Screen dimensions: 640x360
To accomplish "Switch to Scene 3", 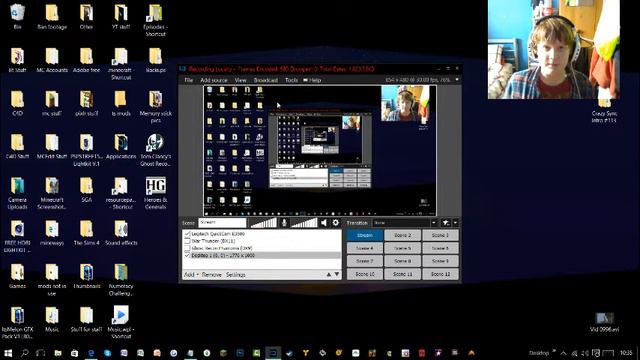I will [x=440, y=235].
